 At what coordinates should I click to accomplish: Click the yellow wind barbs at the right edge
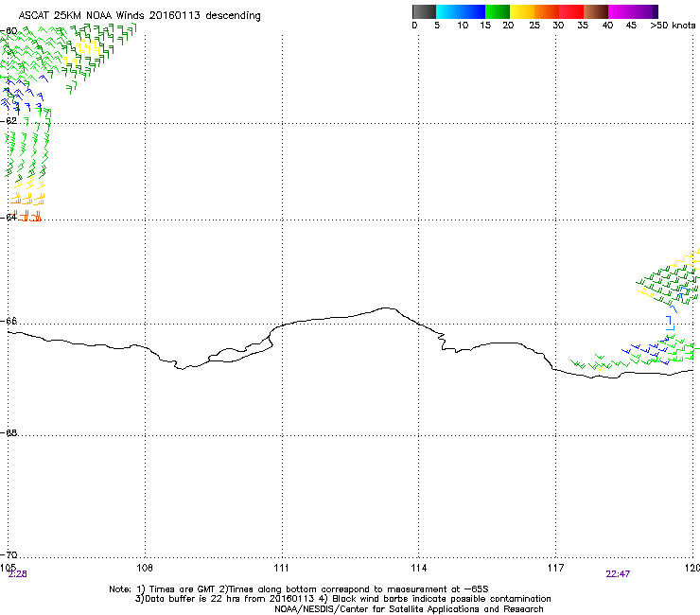pyautogui.click(x=693, y=256)
